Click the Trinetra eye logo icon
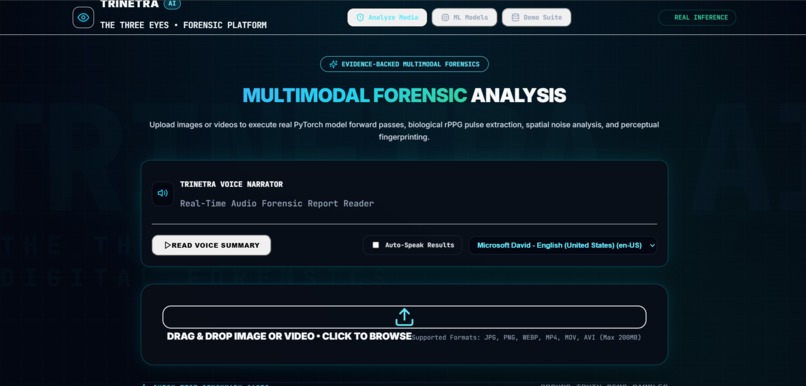 [x=83, y=17]
